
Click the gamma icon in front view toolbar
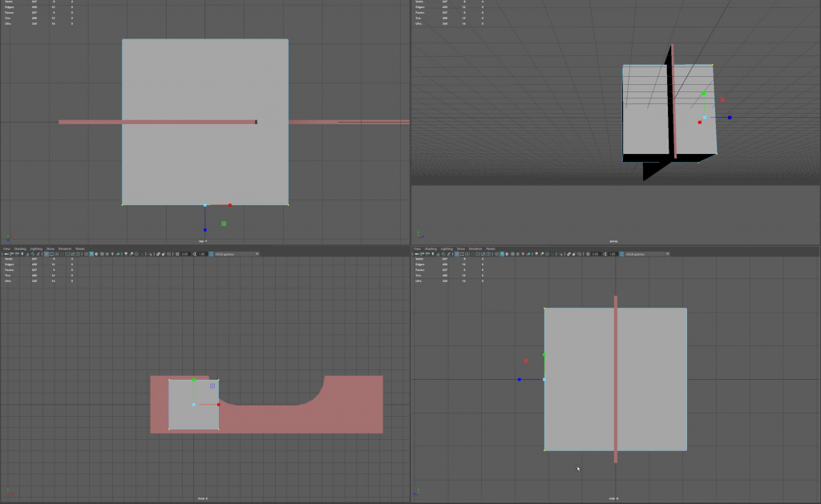[x=193, y=254]
